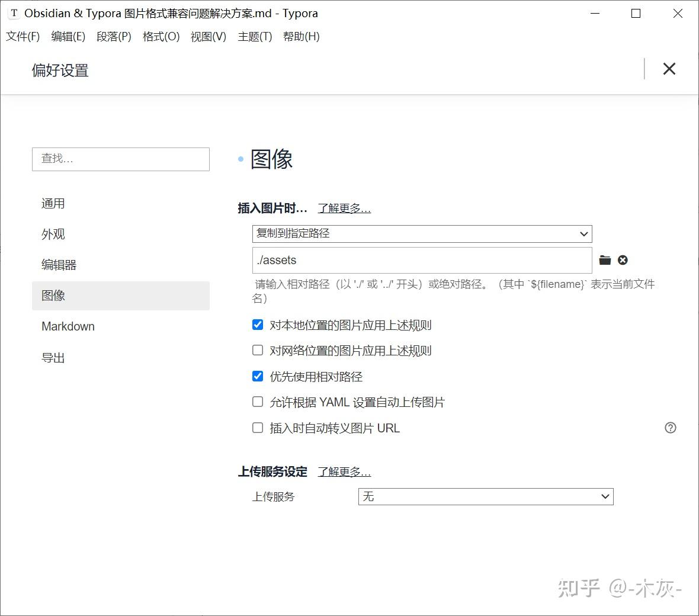
Task: Open the 帮助 menu
Action: click(301, 36)
